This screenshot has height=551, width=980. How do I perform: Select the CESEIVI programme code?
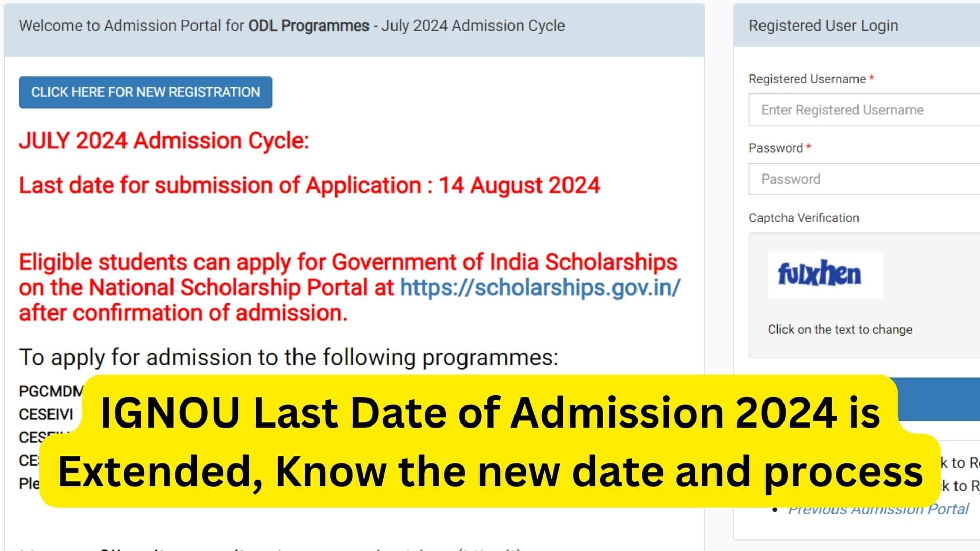[46, 414]
